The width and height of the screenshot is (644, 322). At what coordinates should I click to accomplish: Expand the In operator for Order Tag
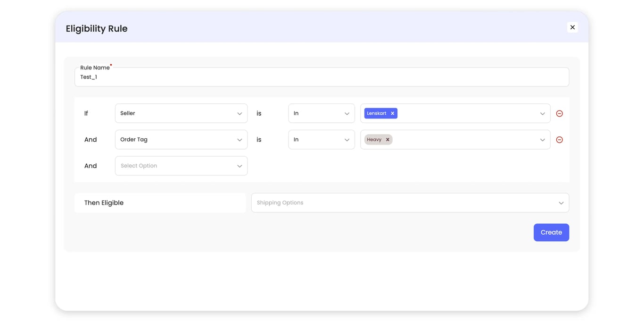[x=322, y=139]
